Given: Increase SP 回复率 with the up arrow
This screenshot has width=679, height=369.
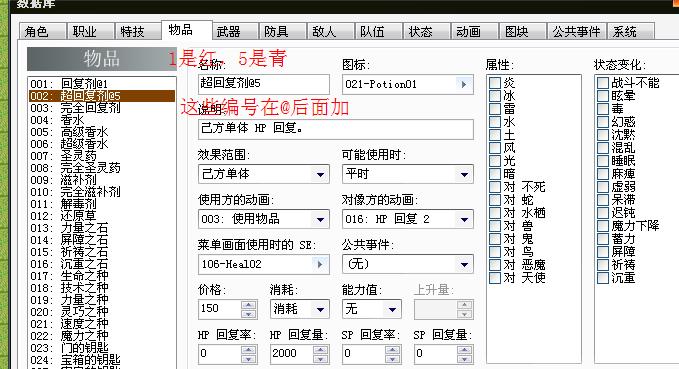Looking at the screenshot, I should tap(392, 350).
